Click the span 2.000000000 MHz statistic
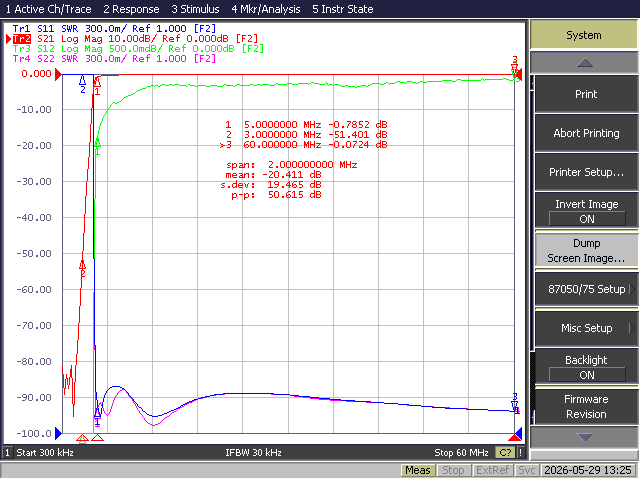 tap(291, 164)
